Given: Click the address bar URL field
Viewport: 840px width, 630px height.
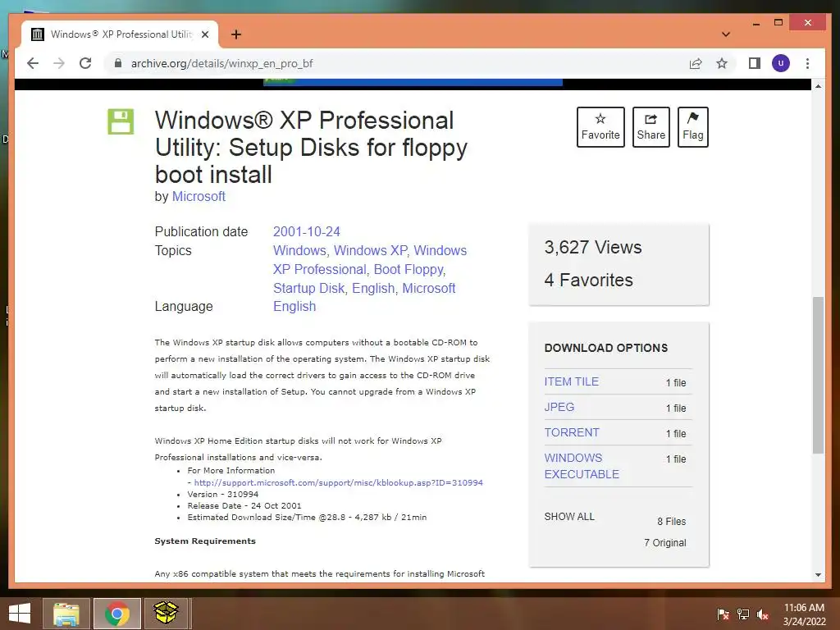Looking at the screenshot, I should 396,63.
